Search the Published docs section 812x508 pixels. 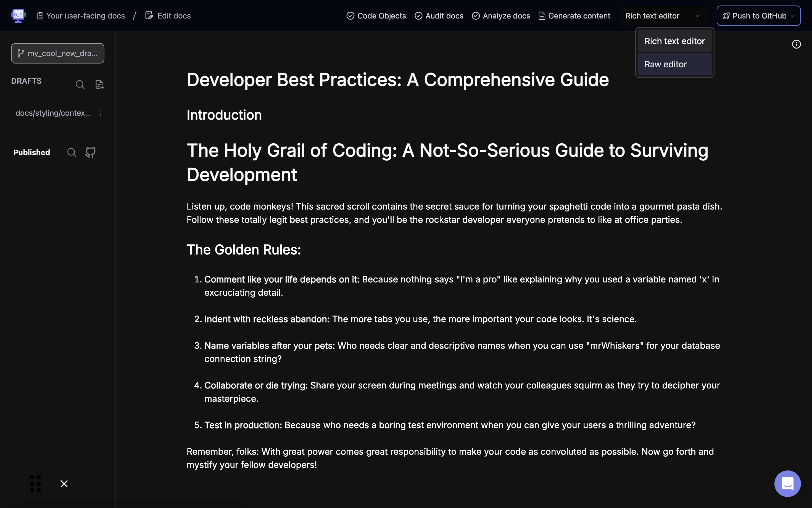(x=72, y=152)
